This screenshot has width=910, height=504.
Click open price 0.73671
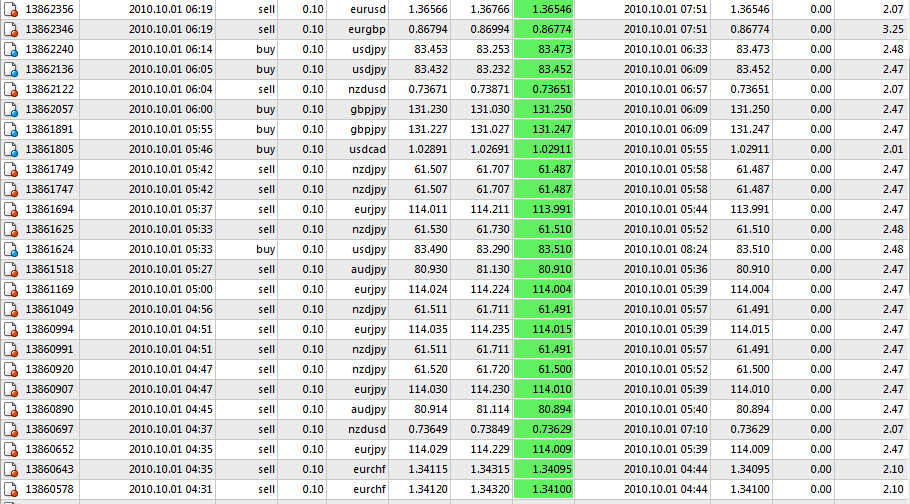point(428,89)
